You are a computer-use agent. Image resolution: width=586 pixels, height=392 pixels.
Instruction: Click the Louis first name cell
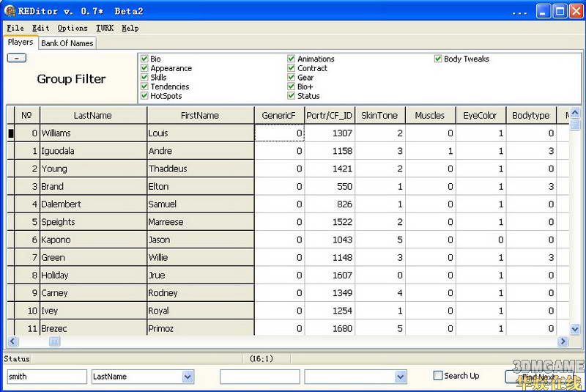click(x=201, y=133)
